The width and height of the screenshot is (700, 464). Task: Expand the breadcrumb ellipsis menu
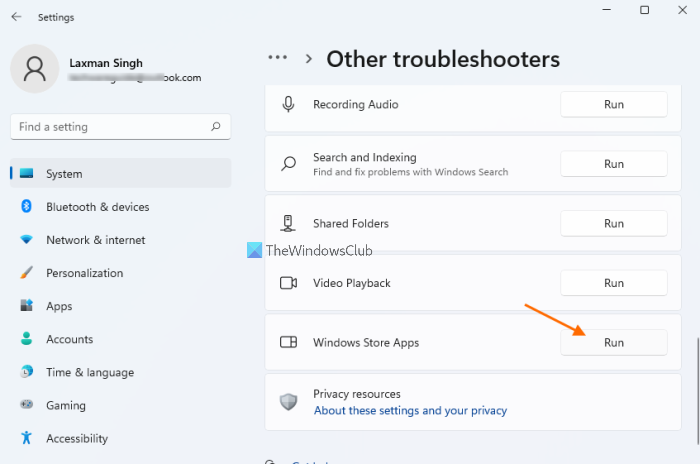(x=279, y=59)
